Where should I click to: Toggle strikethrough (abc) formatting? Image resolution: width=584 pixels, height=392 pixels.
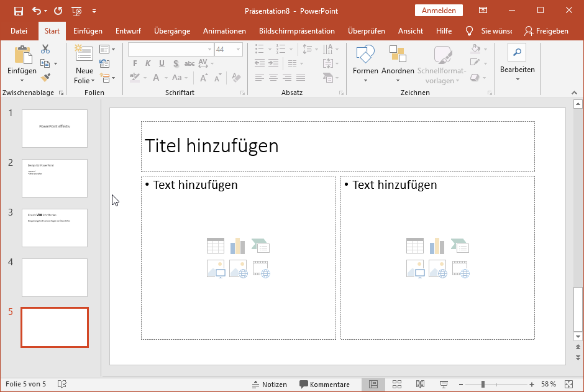(189, 63)
